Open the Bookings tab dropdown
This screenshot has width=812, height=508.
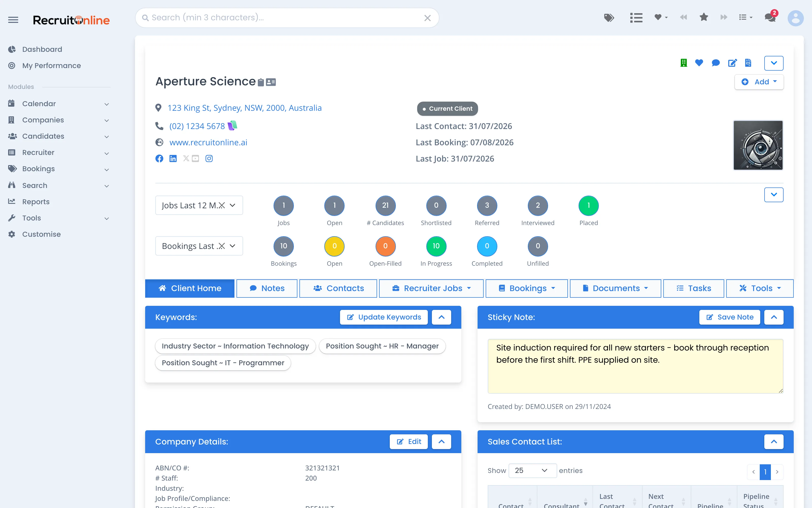[527, 288]
